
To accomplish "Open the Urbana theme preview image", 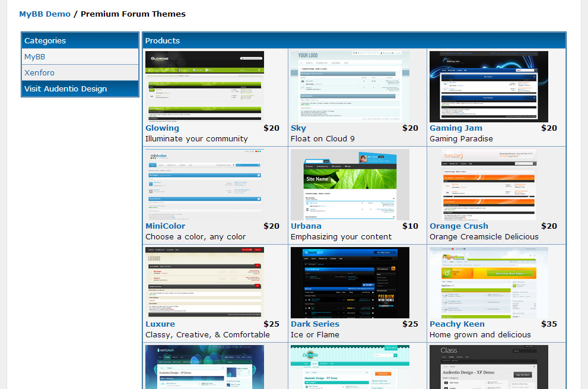I will point(350,185).
